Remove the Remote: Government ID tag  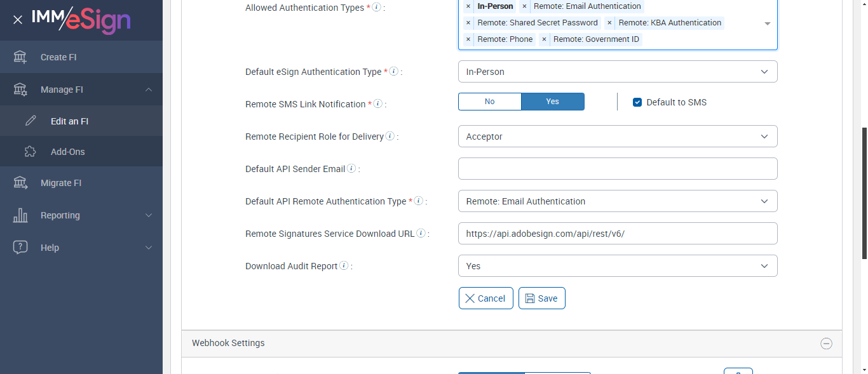(545, 39)
